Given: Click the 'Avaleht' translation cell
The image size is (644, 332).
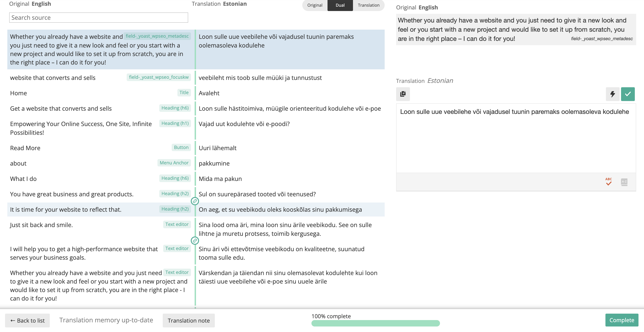Looking at the screenshot, I should (x=290, y=93).
